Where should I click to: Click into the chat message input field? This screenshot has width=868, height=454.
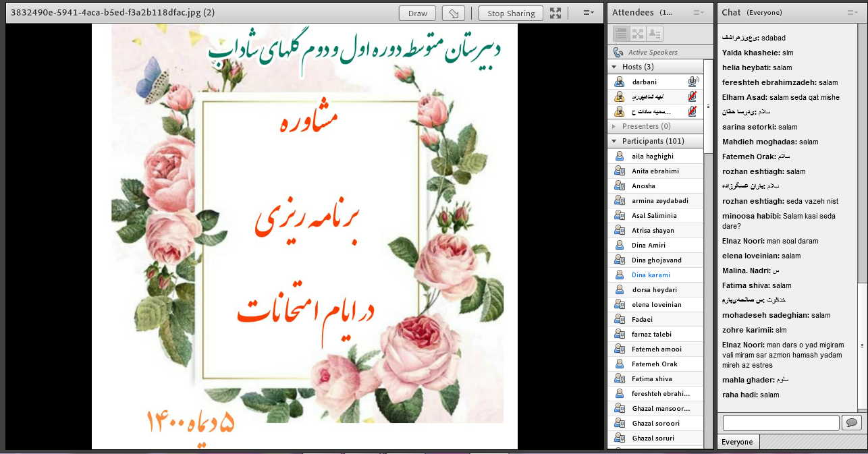coord(780,423)
